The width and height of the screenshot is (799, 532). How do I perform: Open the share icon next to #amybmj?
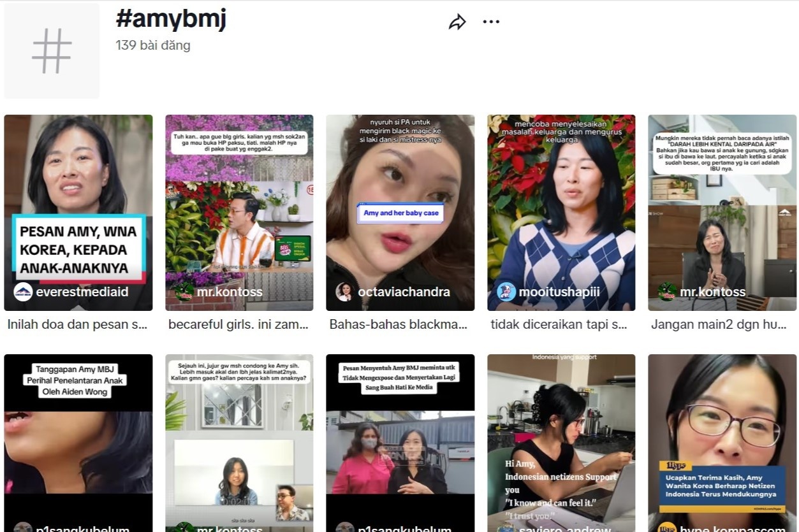click(x=458, y=20)
